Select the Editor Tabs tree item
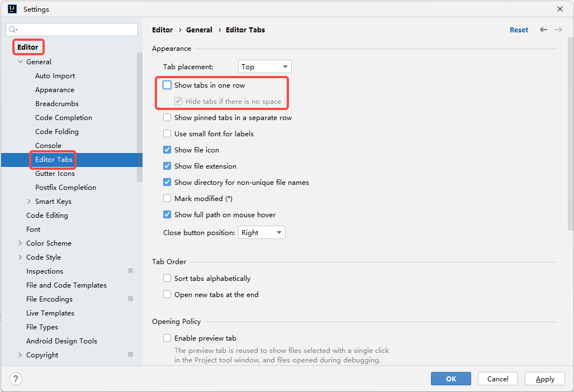This screenshot has width=574, height=392. pyautogui.click(x=54, y=160)
